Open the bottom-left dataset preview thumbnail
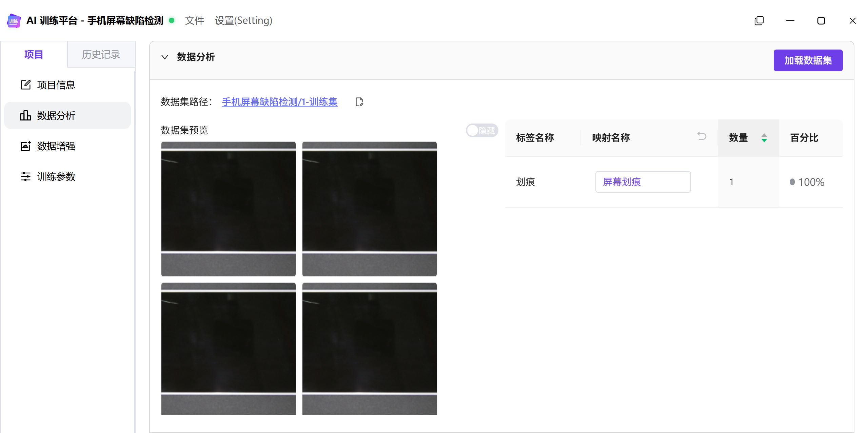 pyautogui.click(x=229, y=349)
